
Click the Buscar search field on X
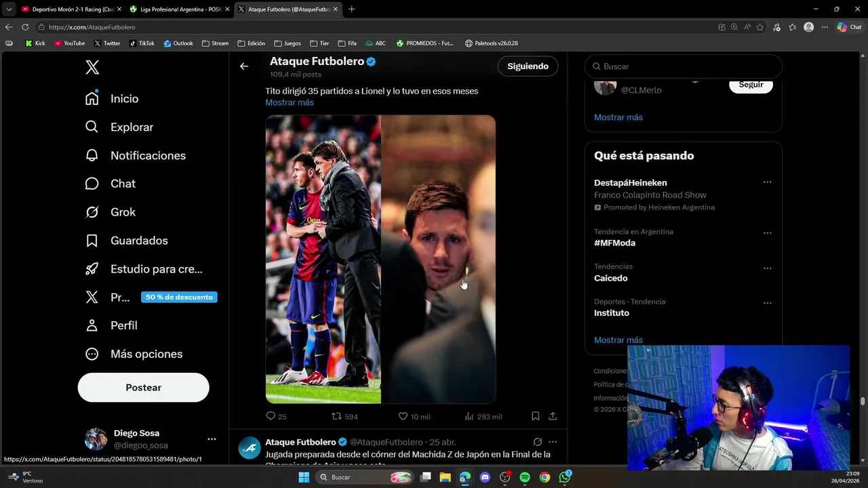pyautogui.click(x=684, y=66)
